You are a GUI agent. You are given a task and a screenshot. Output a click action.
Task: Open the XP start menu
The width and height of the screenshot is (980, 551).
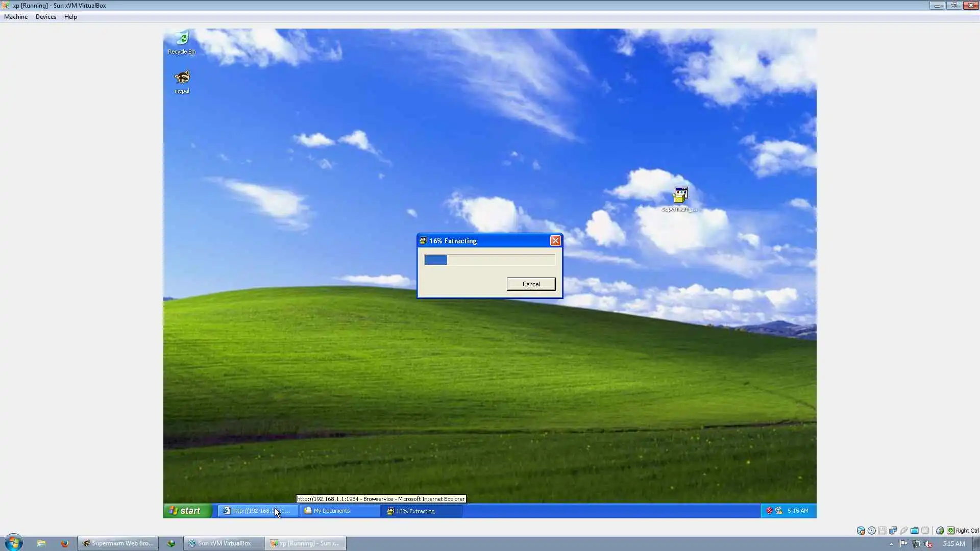[x=187, y=511]
